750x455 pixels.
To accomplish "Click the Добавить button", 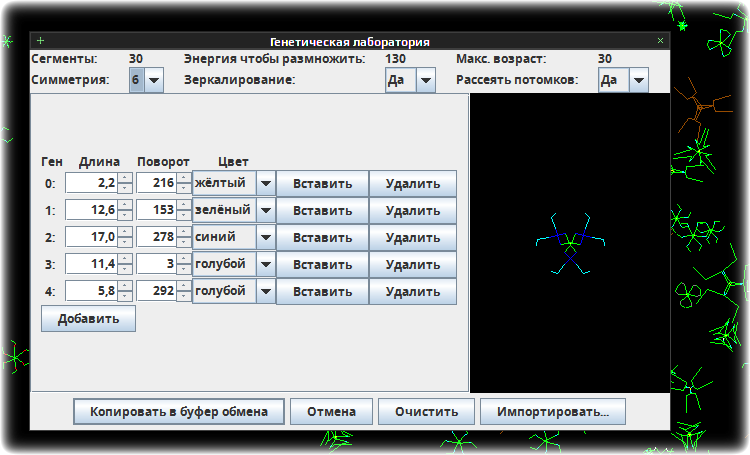I will point(88,319).
